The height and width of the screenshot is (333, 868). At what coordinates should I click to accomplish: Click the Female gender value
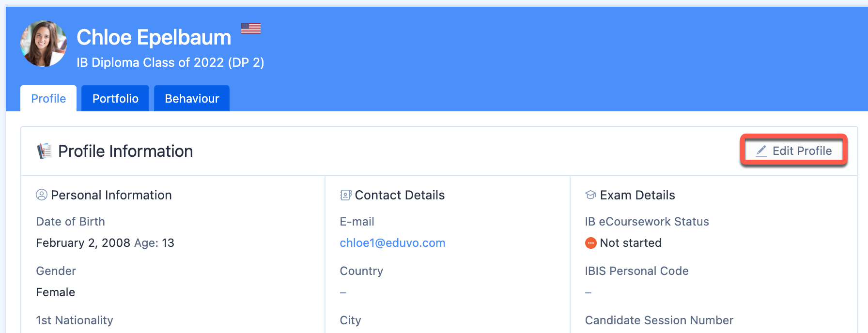(56, 292)
